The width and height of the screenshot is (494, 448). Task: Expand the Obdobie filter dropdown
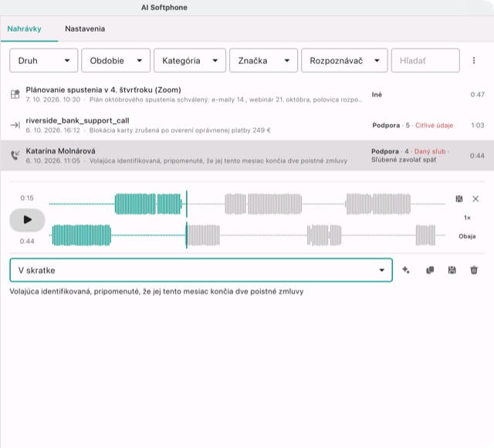click(116, 60)
